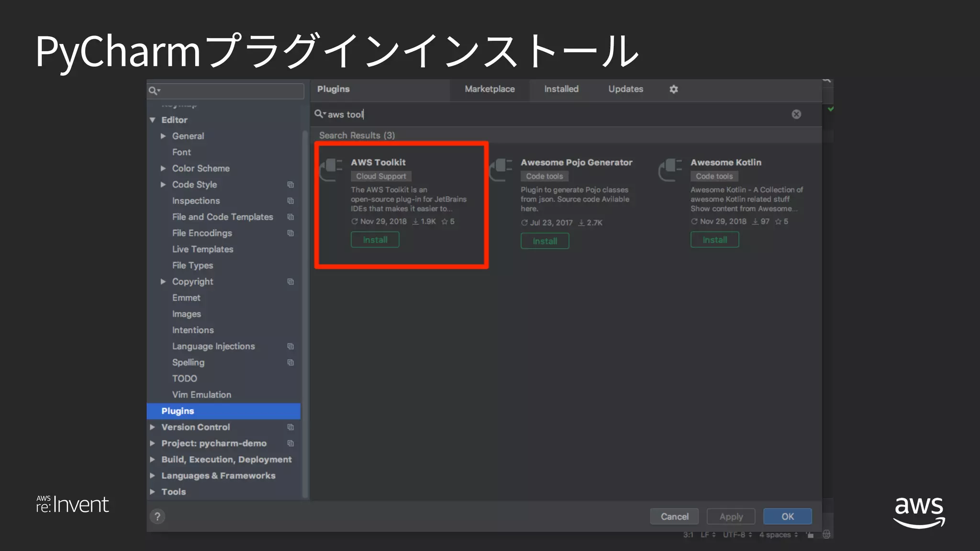Expand the Color Scheme node

click(163, 168)
